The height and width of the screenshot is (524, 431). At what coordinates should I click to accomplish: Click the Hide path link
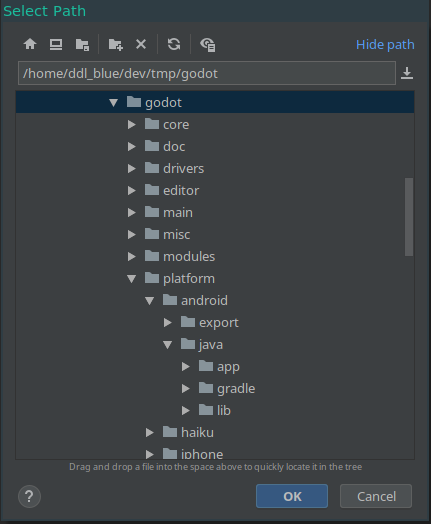[385, 44]
